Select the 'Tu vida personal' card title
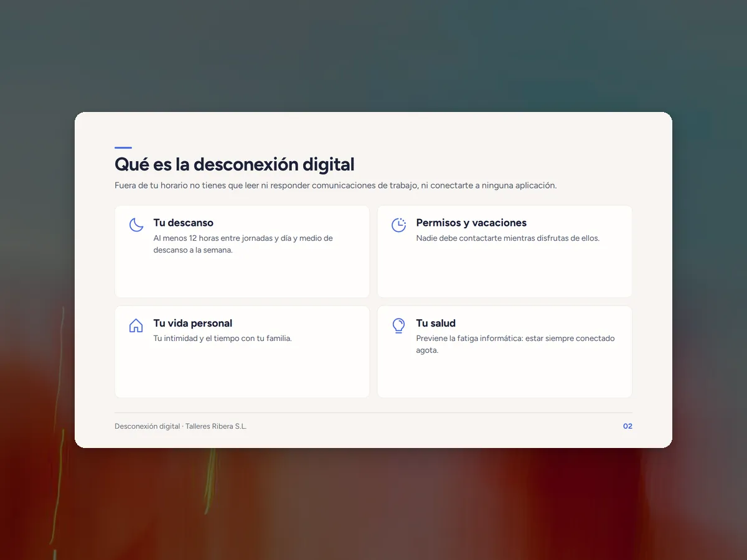747x560 pixels. [x=193, y=324]
